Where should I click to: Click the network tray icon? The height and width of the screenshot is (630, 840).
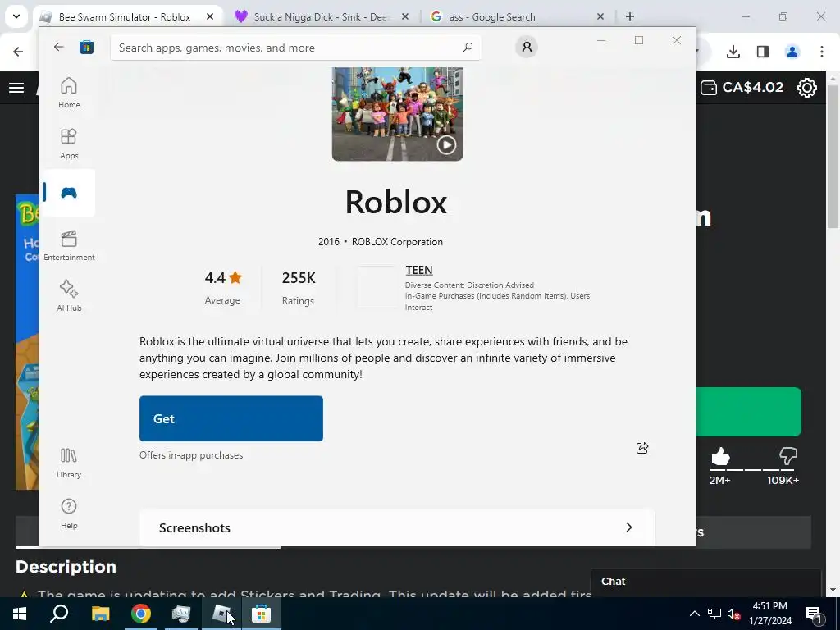pyautogui.click(x=714, y=614)
